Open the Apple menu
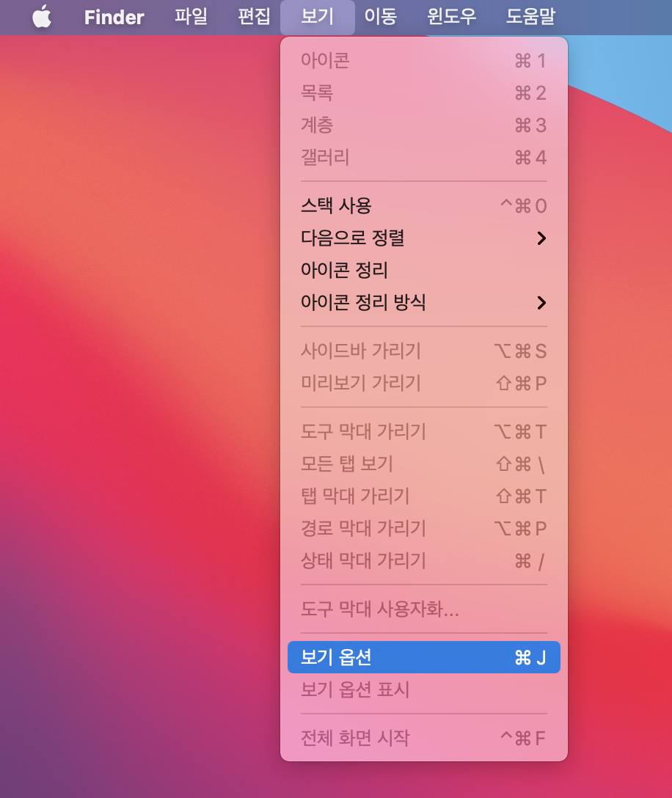This screenshot has height=798, width=672. (42, 17)
